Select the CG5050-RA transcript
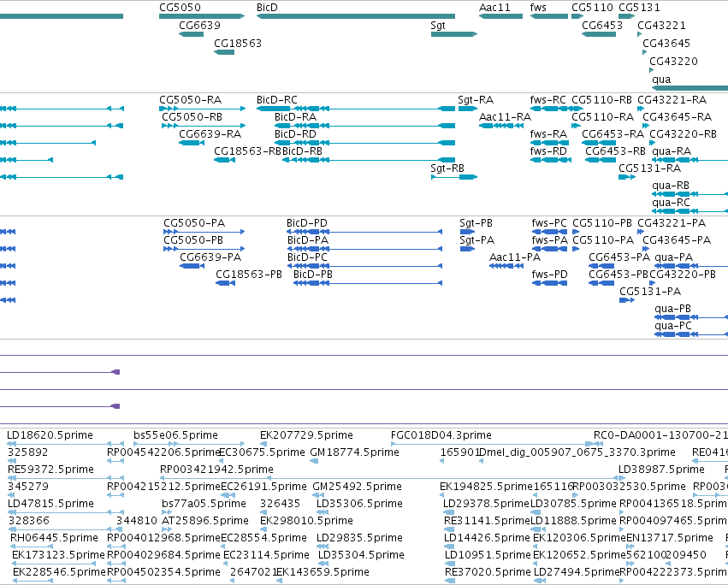 202,109
